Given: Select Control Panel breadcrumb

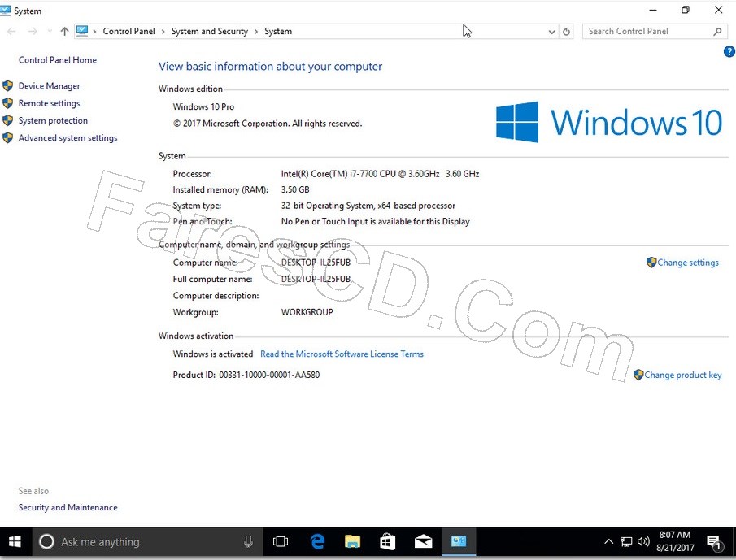Looking at the screenshot, I should pos(128,32).
